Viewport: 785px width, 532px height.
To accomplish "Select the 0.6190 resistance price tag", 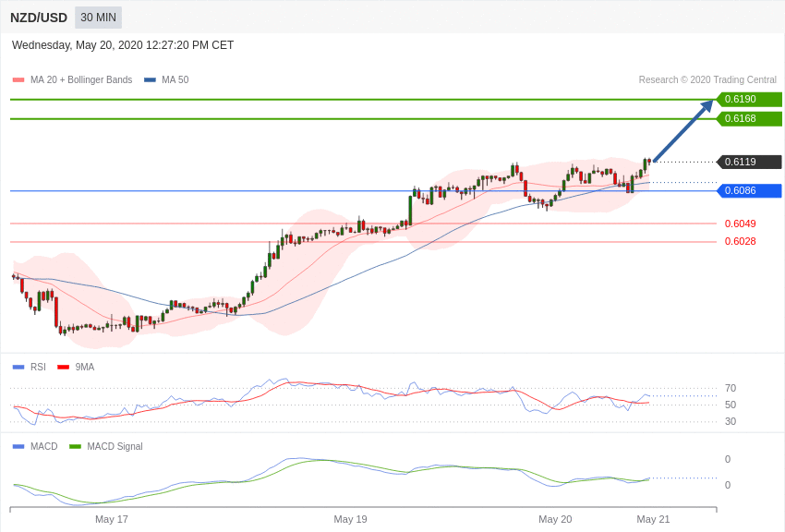I will [749, 99].
